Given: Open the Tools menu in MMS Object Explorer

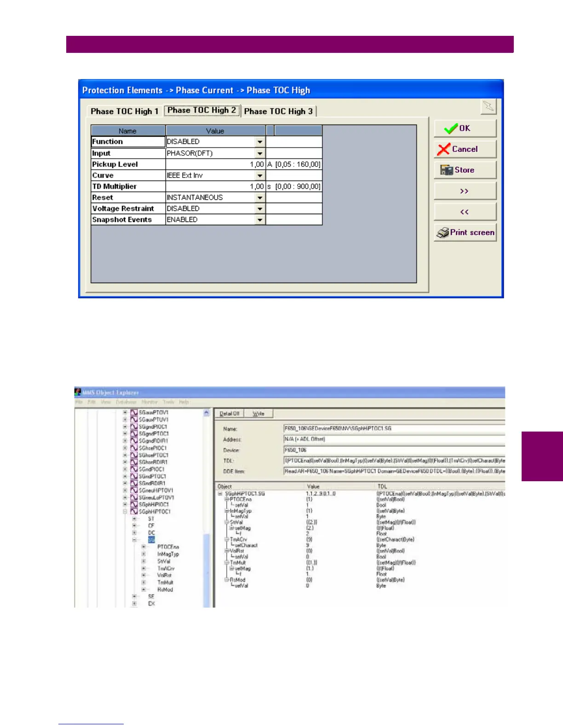Looking at the screenshot, I should (169, 402).
